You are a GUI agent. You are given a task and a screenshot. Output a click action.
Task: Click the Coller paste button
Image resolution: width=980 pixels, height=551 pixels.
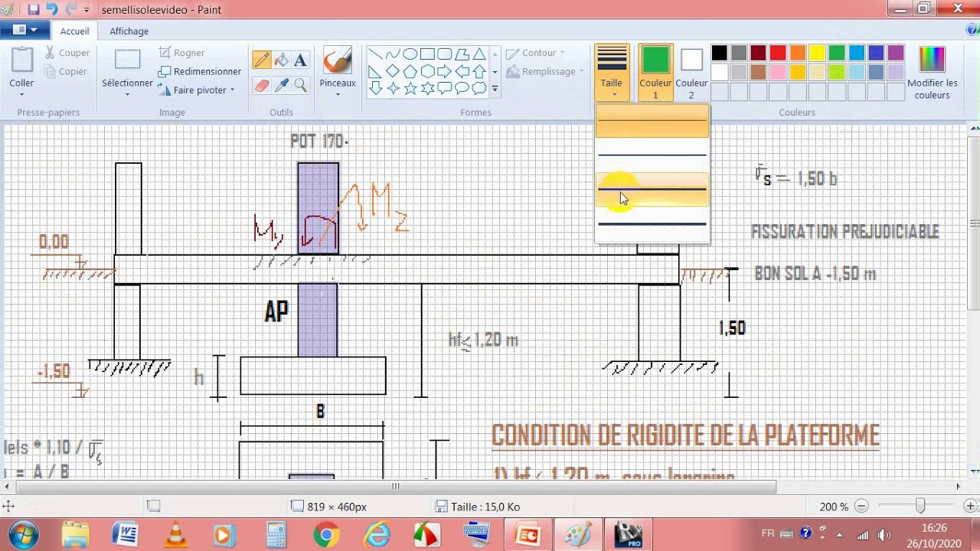tap(21, 73)
